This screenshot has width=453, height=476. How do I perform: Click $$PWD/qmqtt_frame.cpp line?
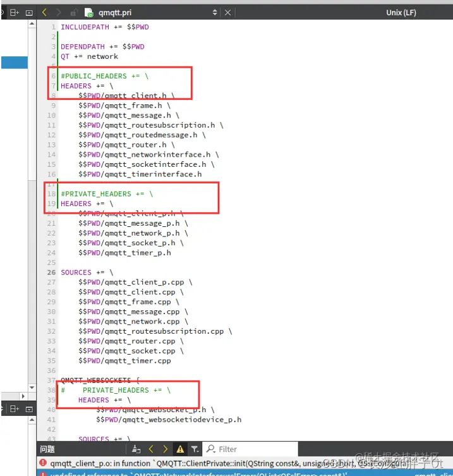[129, 302]
